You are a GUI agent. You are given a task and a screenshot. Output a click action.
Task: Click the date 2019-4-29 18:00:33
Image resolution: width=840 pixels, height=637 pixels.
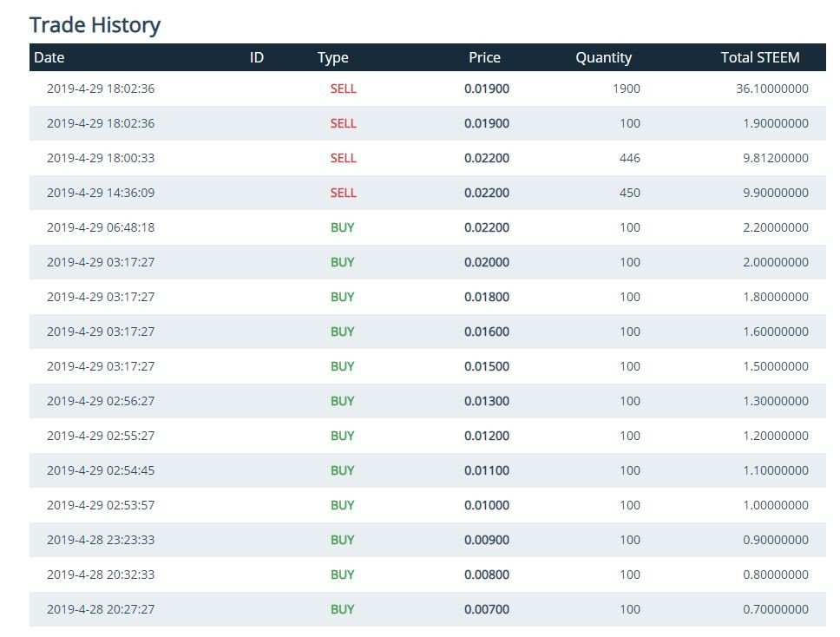coord(101,158)
